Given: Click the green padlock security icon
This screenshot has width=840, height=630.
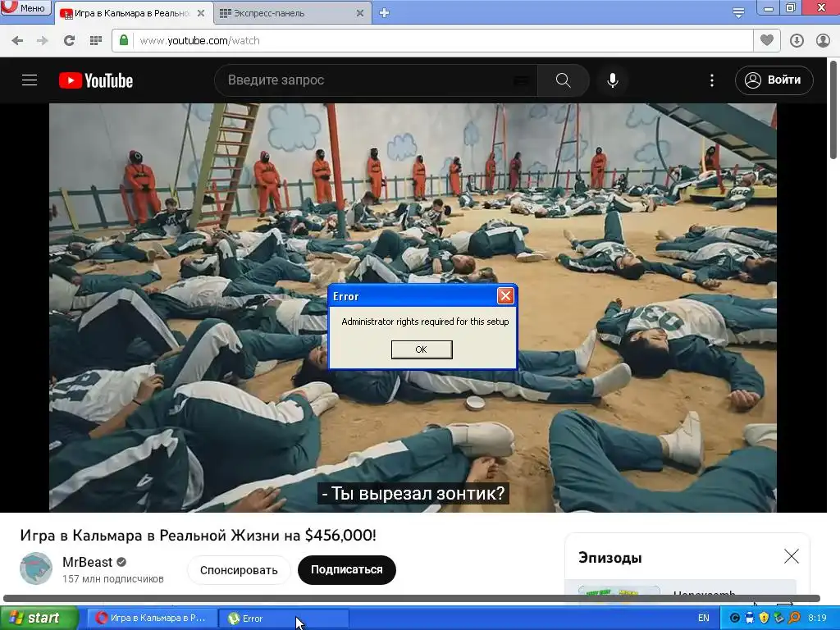Looking at the screenshot, I should click(124, 41).
